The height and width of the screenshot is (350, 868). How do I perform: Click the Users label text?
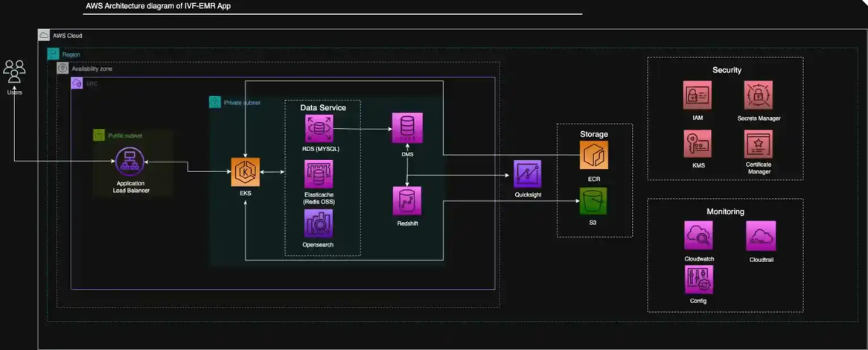click(x=14, y=92)
